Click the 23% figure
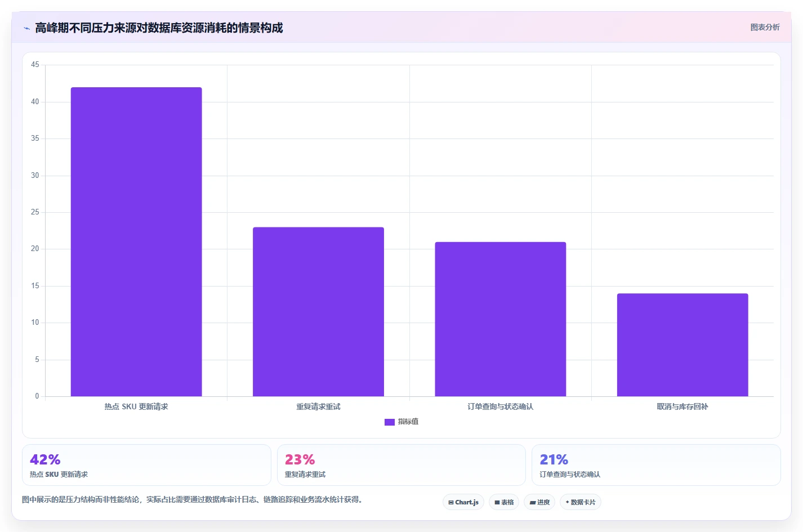Screen dimensions: 803x532 point(300,459)
